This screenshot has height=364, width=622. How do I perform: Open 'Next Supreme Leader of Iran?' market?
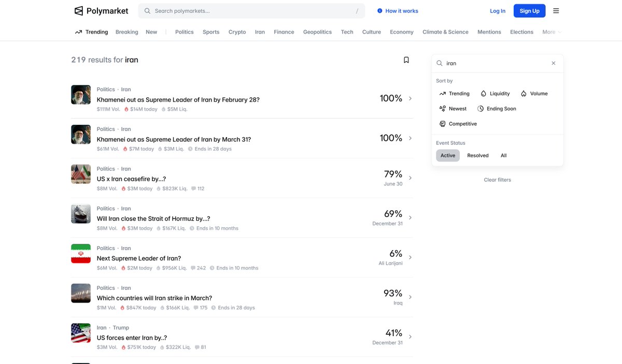pos(139,258)
